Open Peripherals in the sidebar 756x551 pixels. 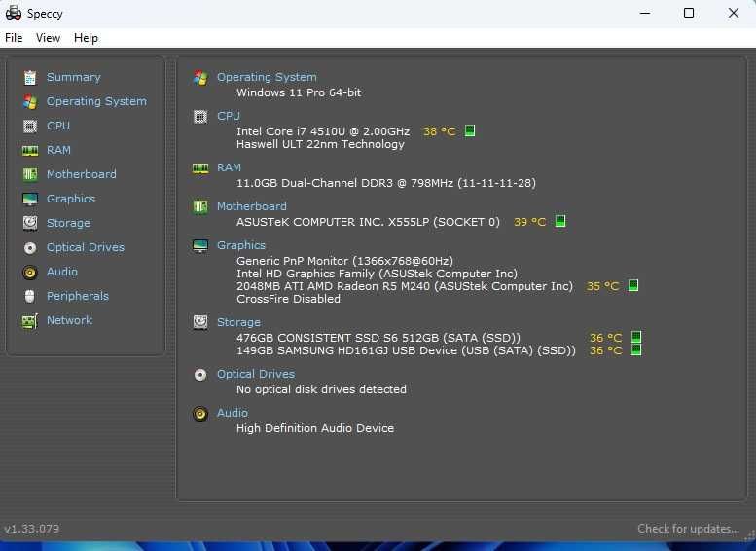coord(78,296)
